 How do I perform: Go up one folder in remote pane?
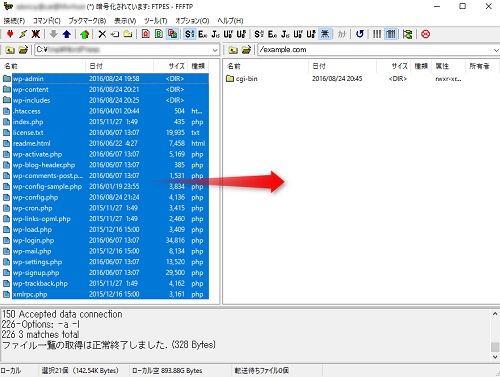(x=233, y=50)
